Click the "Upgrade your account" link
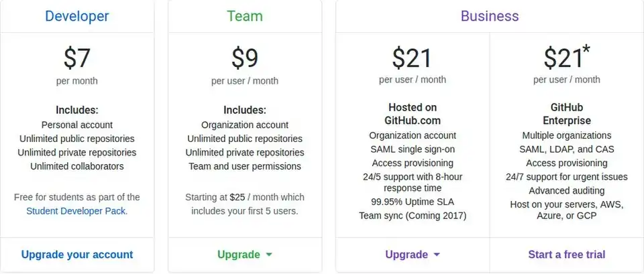Image resolution: width=644 pixels, height=274 pixels. pos(77,255)
